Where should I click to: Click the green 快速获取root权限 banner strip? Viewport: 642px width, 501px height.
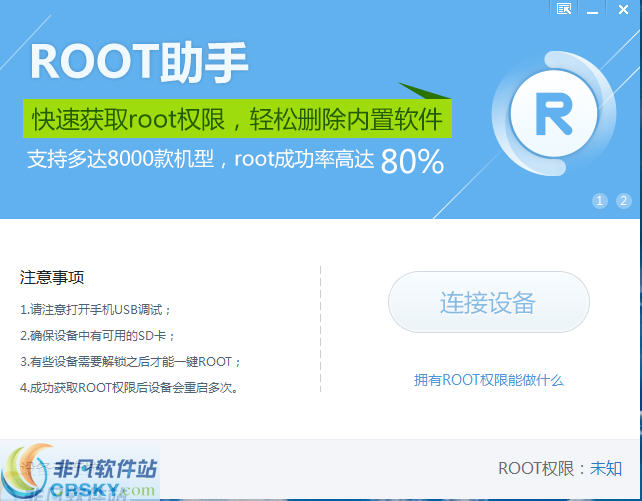click(x=237, y=120)
